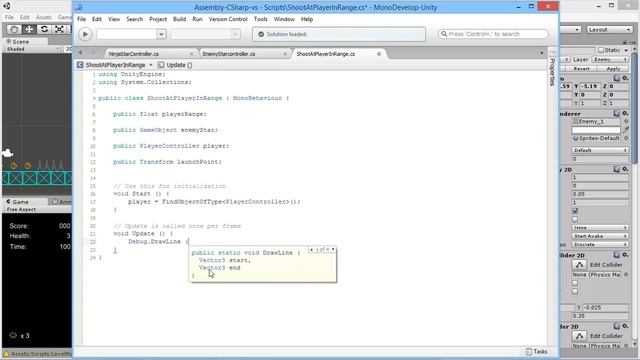Show next overload in DrawLine tooltip
Viewport: 640px width, 360px height.
[333, 249]
